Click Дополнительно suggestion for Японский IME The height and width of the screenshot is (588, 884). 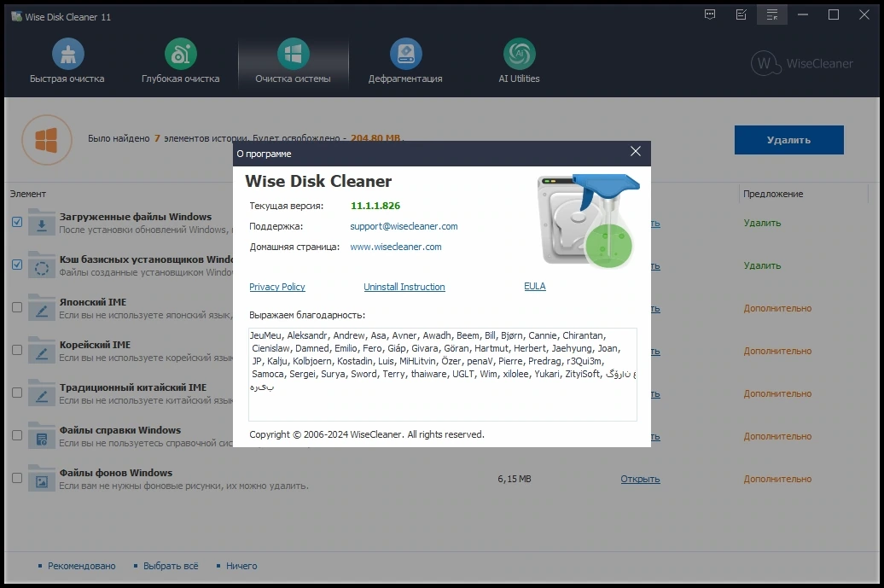tap(777, 308)
